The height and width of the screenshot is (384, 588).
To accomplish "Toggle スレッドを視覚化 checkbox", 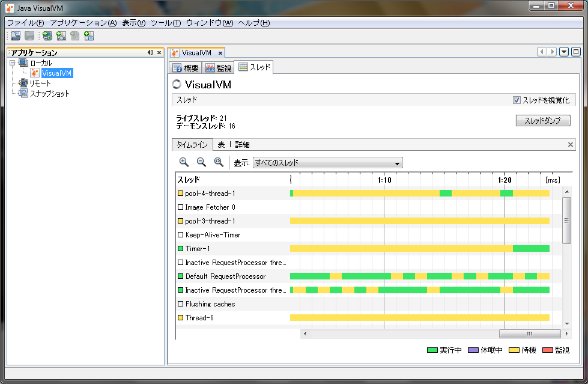I will pos(517,100).
